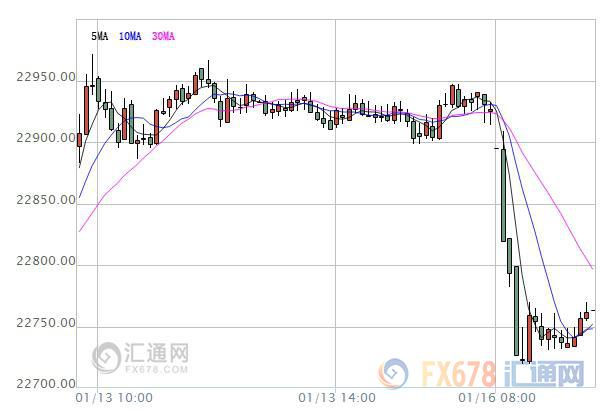Click the 10MA legend label
Viewport: 602px width, 410px height.
coord(130,36)
